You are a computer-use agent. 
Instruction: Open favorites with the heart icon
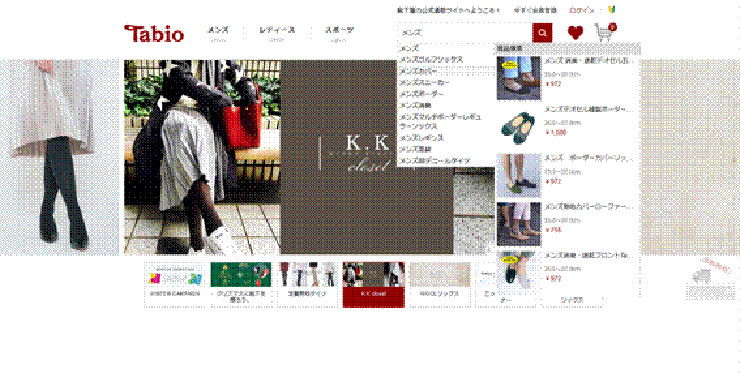(x=575, y=33)
